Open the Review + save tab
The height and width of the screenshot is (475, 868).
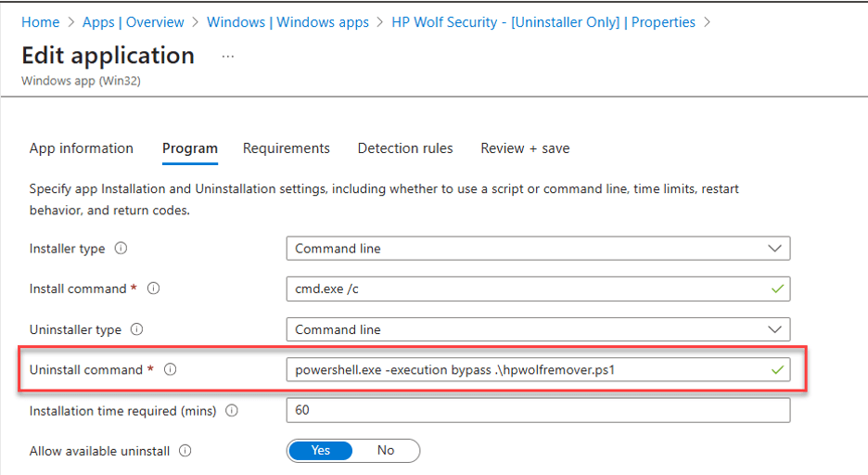pos(525,148)
